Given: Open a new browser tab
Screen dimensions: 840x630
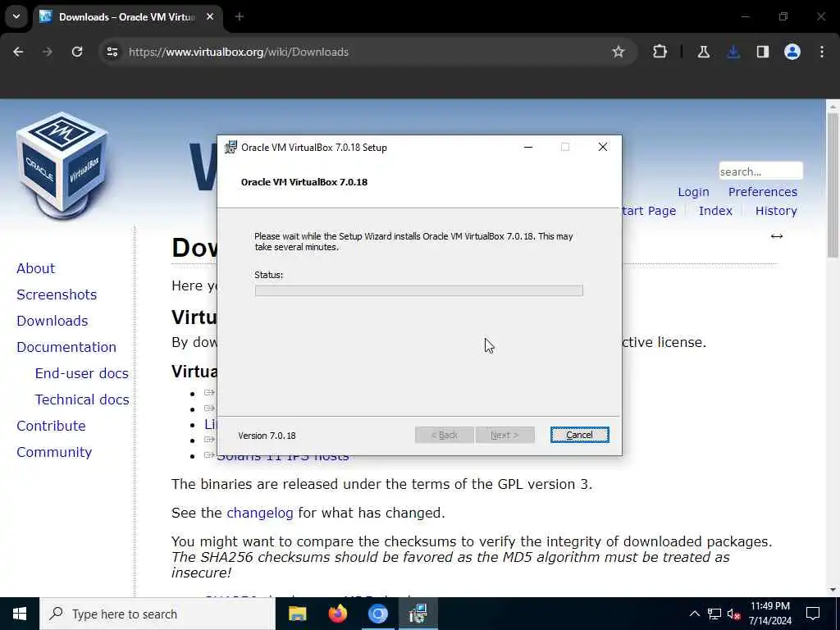Looking at the screenshot, I should coord(240,16).
